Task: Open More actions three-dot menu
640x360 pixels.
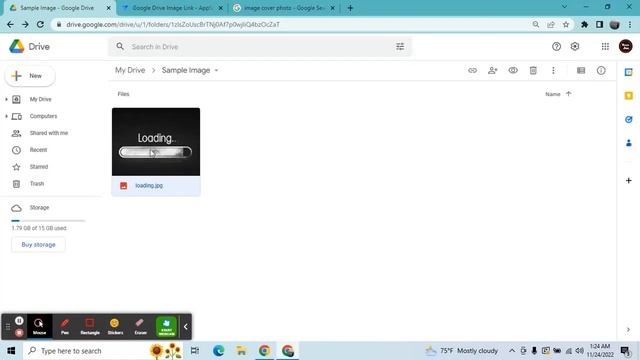Action: pos(553,70)
